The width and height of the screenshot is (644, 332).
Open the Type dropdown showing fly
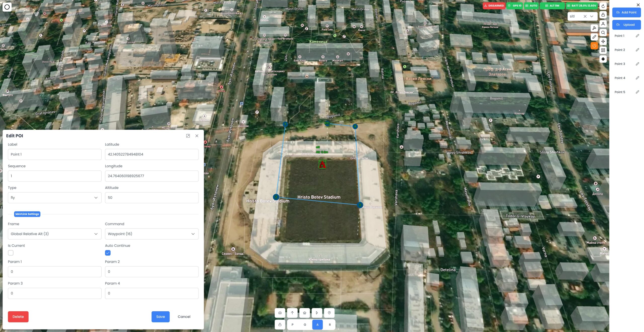tap(54, 198)
